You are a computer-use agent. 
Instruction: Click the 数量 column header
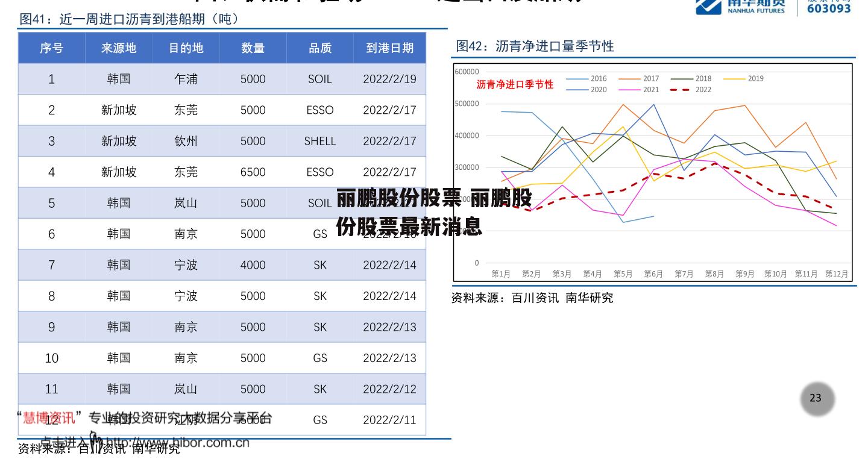253,48
